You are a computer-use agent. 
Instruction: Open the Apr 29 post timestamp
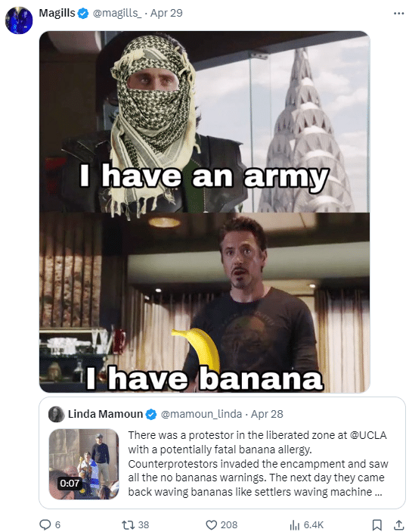click(x=166, y=13)
